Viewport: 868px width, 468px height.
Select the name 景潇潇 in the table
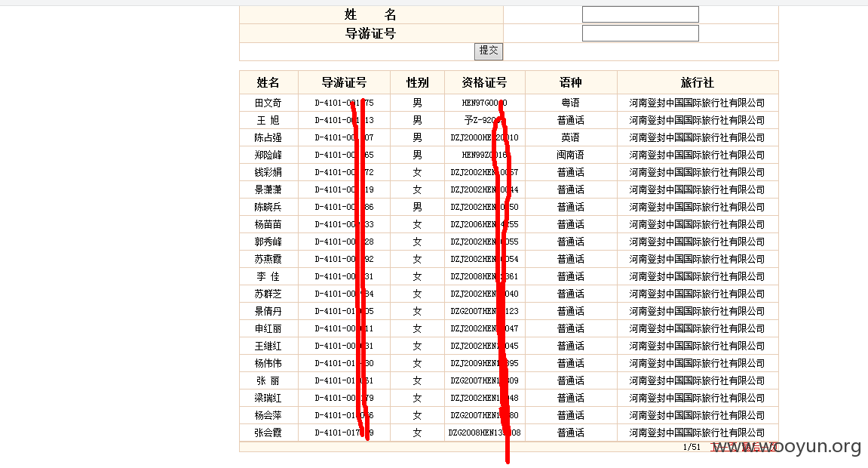click(x=268, y=189)
